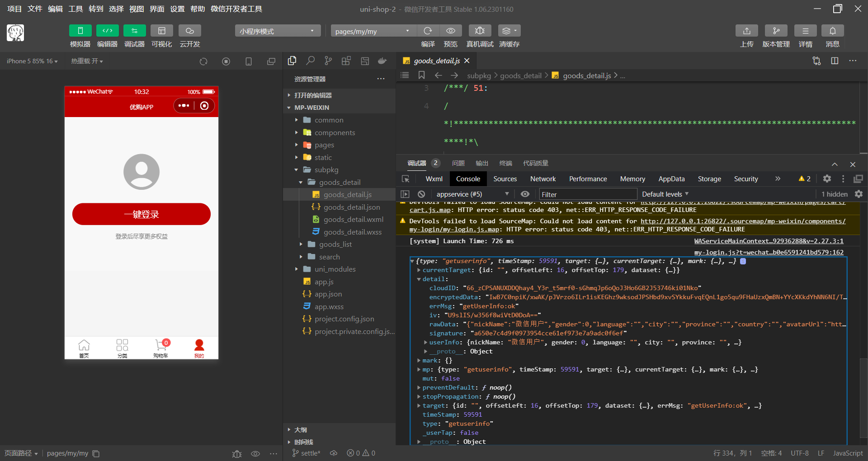Open the Default levels dropdown
Screen dimensions: 868x461
point(665,194)
